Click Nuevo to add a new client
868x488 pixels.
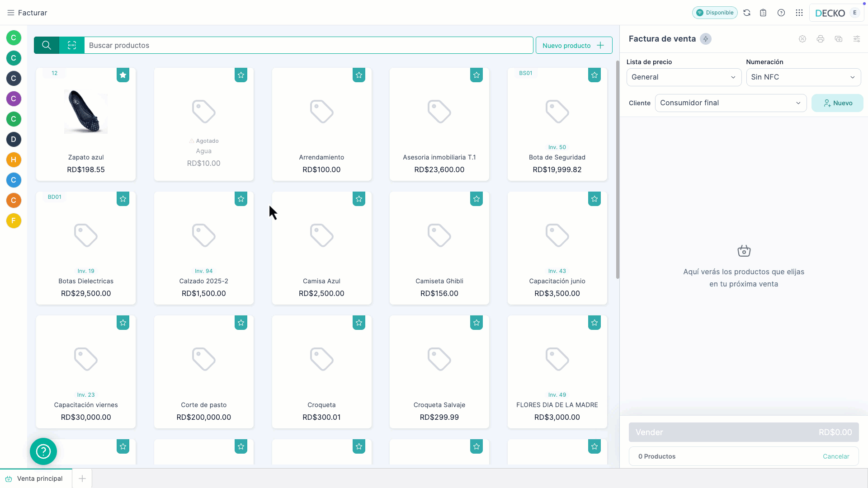837,103
